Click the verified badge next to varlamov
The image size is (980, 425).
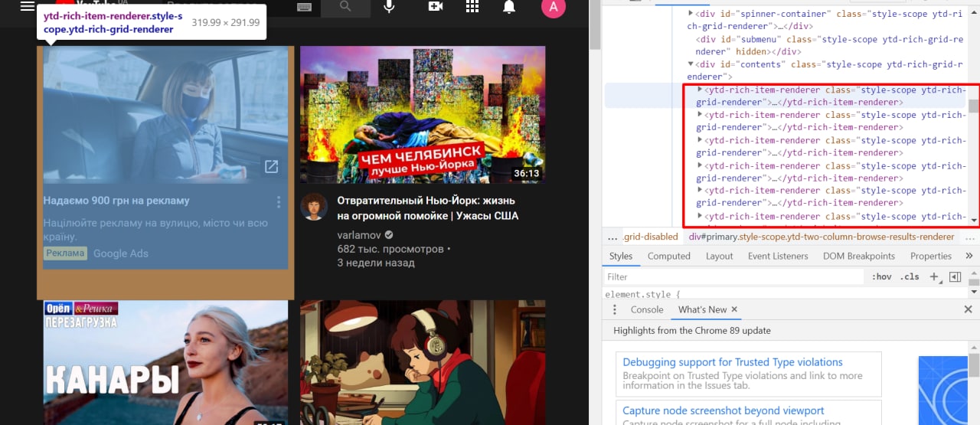click(389, 235)
